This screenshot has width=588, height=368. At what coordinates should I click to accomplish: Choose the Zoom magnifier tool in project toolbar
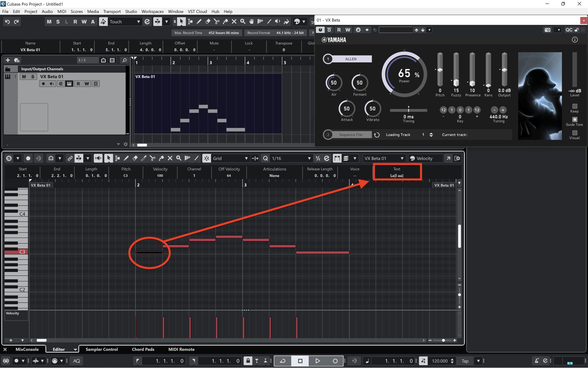coord(243,22)
